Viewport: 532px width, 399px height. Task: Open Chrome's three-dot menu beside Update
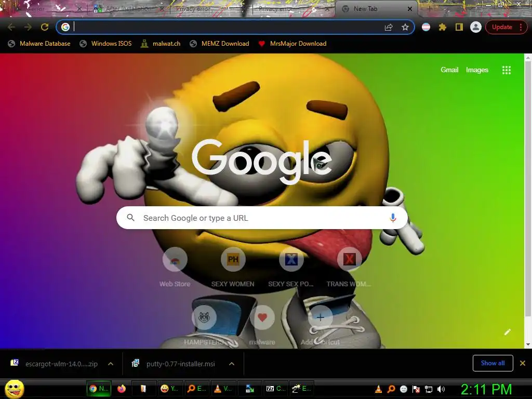[x=521, y=27]
